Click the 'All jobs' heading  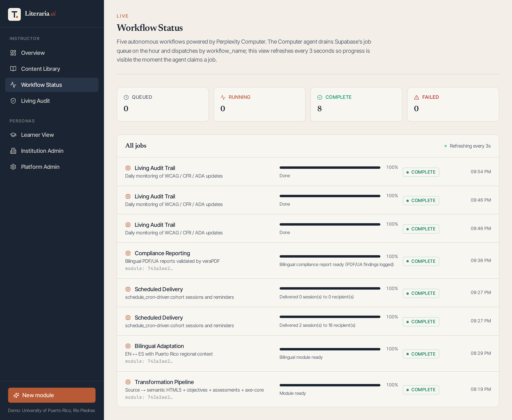(x=136, y=145)
